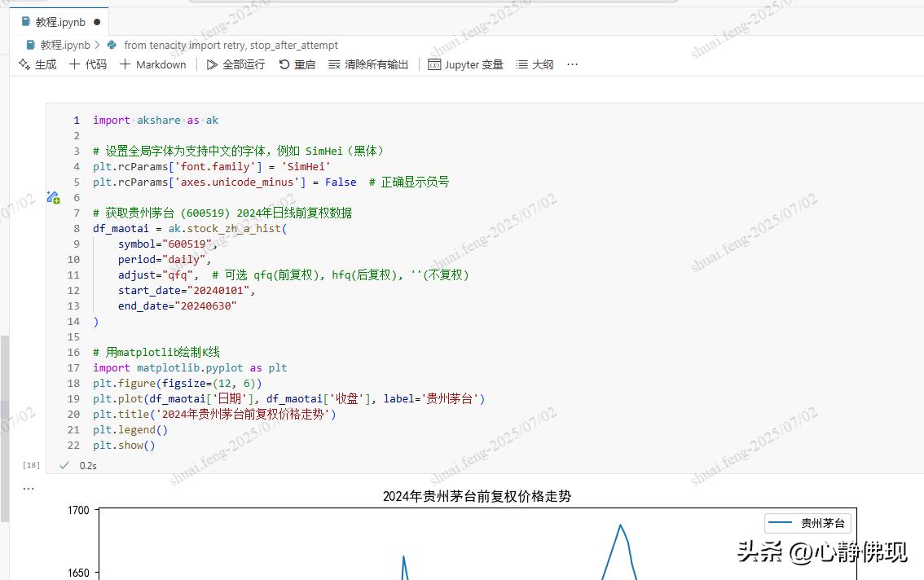The image size is (924, 580).
Task: Open the 大纲 outline view
Action: point(535,64)
